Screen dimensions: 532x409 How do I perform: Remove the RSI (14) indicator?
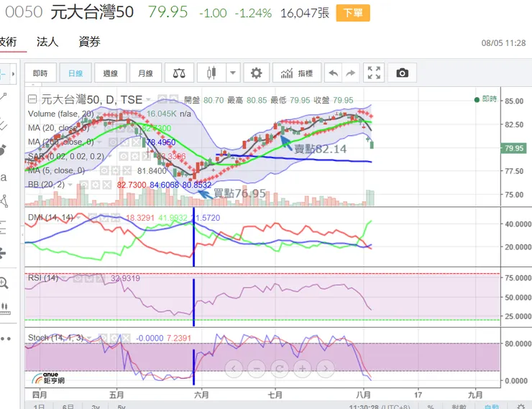[x=100, y=278]
